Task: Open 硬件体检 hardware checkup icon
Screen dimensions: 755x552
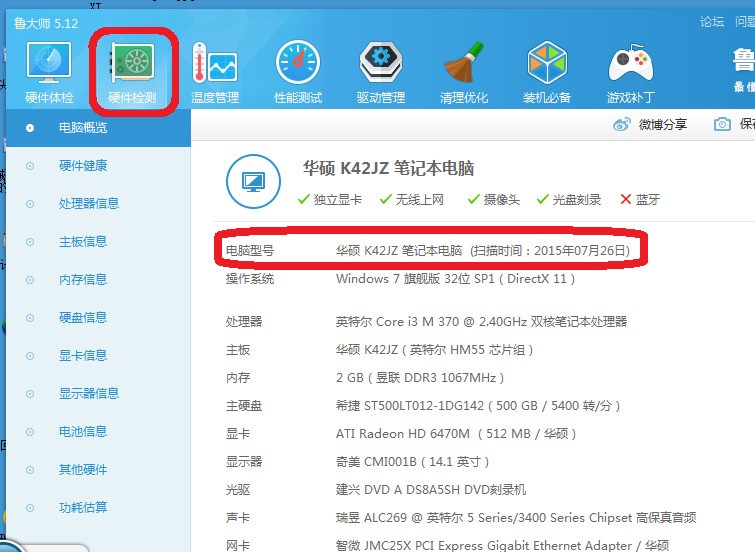Action: [x=49, y=72]
